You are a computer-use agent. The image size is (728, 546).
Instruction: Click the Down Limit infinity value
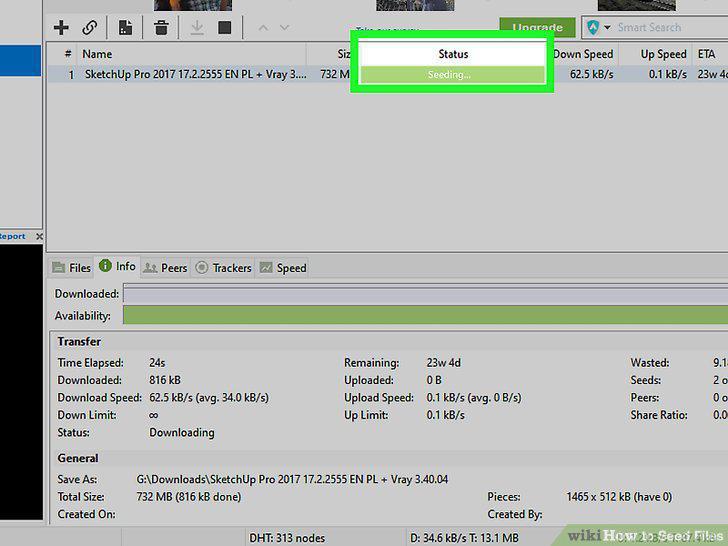(154, 416)
